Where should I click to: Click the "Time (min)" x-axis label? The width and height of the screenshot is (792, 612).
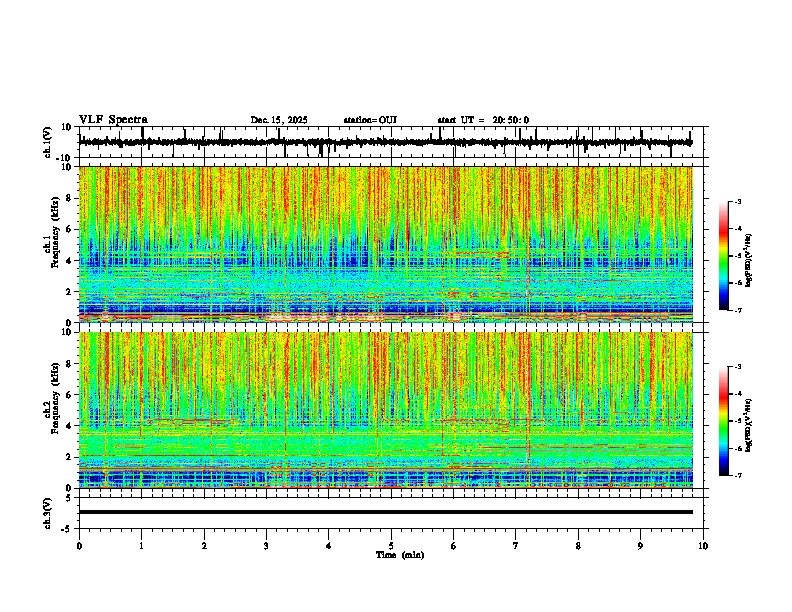[x=400, y=555]
